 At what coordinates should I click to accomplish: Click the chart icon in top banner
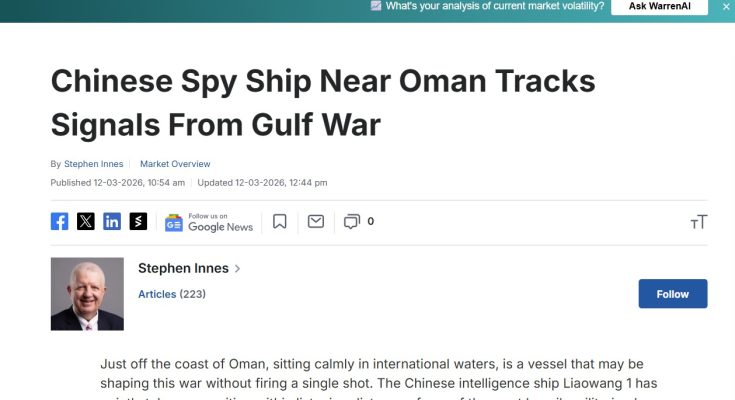click(376, 6)
